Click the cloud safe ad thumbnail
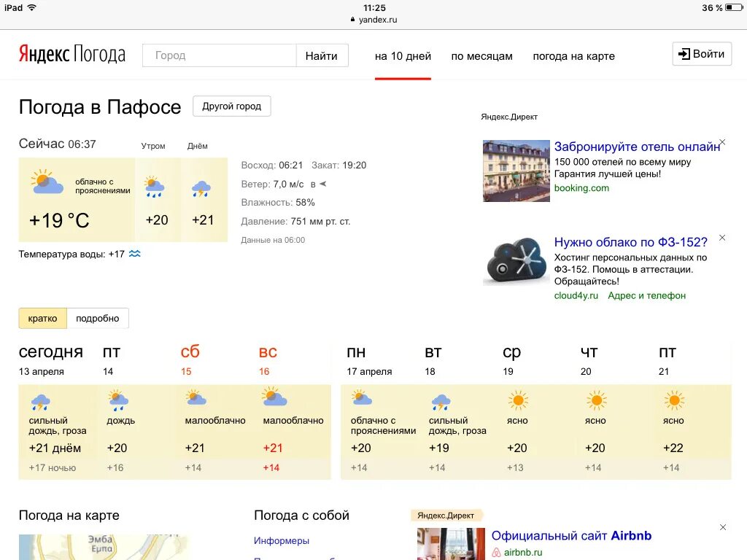This screenshot has height=560, width=747. click(x=516, y=260)
